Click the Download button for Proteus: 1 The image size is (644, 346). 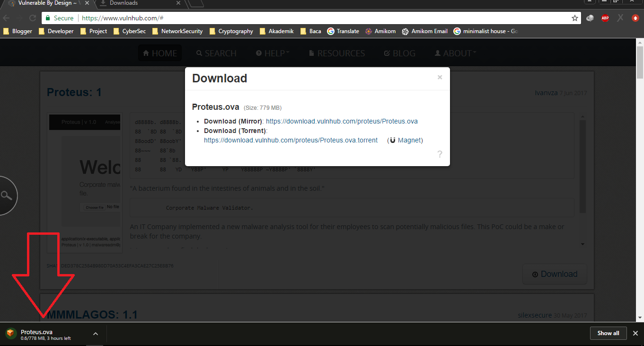pyautogui.click(x=555, y=274)
